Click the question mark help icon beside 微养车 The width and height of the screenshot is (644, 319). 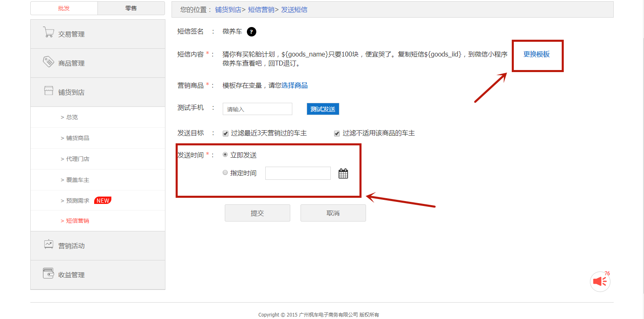(x=252, y=32)
